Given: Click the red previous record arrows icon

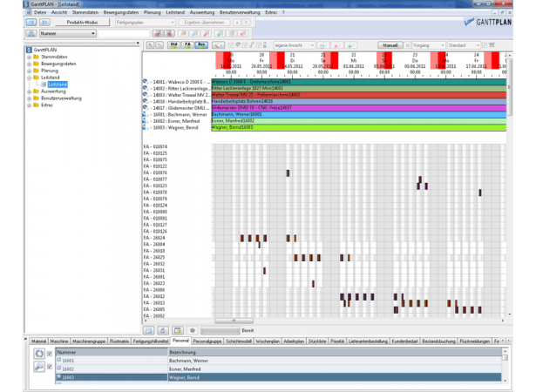Looking at the screenshot, I should point(158,33).
